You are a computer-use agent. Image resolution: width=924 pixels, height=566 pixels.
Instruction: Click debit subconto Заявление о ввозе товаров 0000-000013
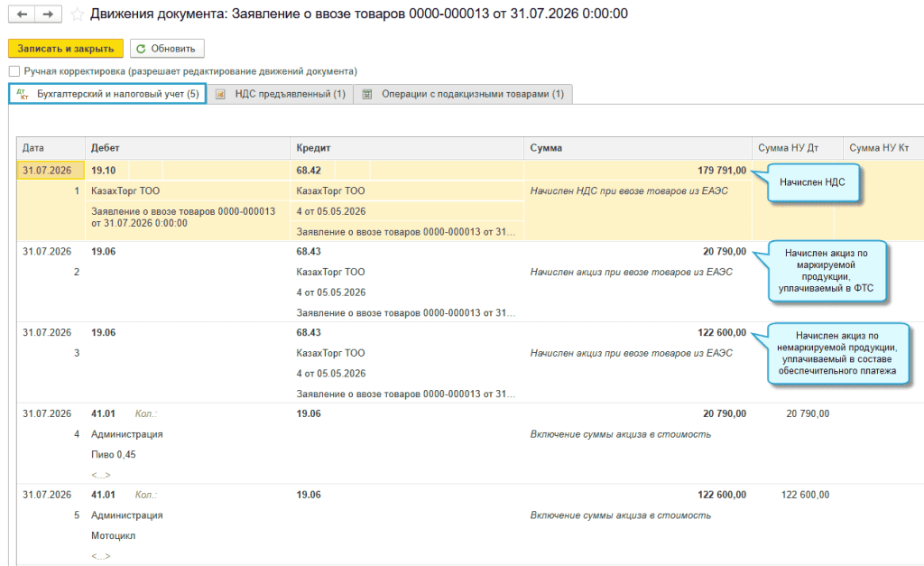coord(183,218)
